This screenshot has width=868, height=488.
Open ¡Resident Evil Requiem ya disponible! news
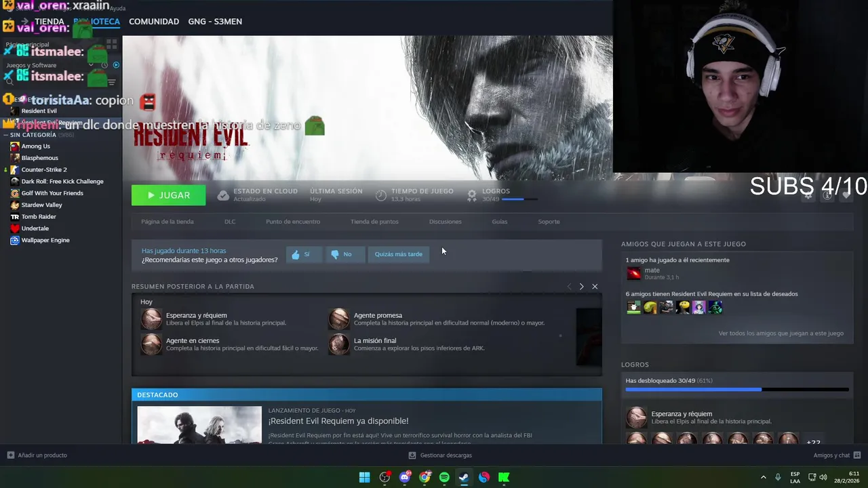pos(338,421)
